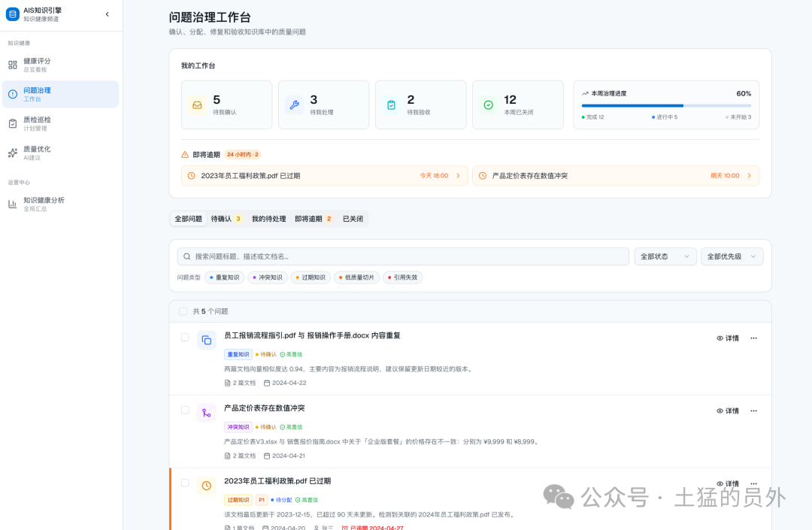The height and width of the screenshot is (530, 812).
Task: Click the 本周已关闭 check circle icon
Action: [x=489, y=105]
